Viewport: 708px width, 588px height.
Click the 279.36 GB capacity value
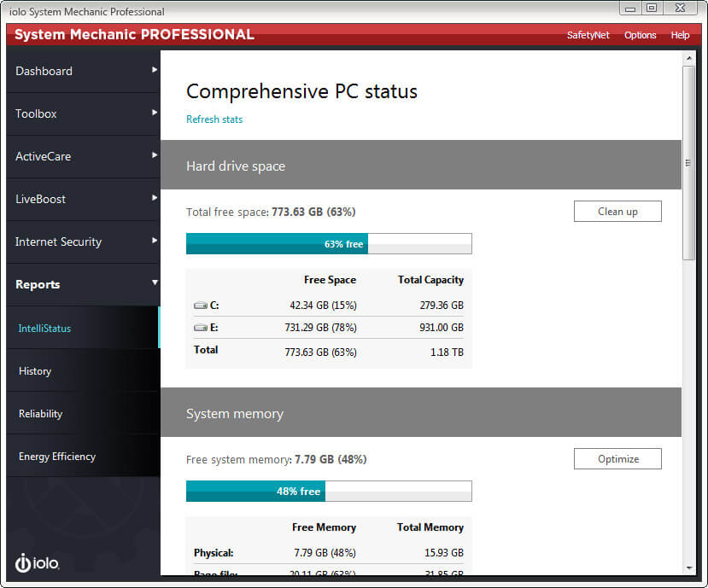click(x=442, y=306)
